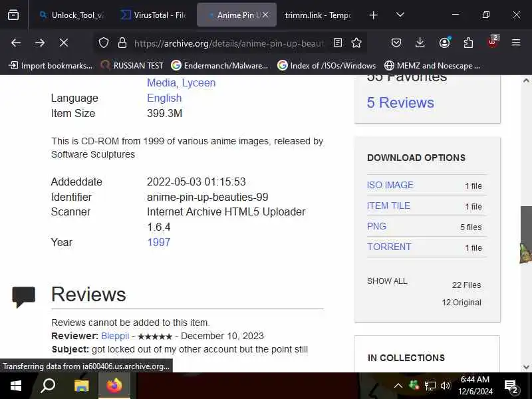Open MEMZ and Noescape bookmark
This screenshot has width=532, height=399.
pyautogui.click(x=432, y=65)
